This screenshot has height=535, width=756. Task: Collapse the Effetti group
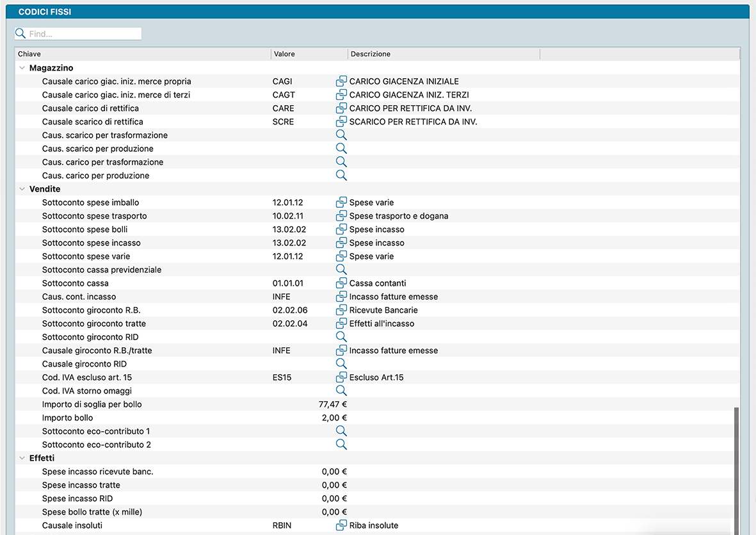click(22, 458)
